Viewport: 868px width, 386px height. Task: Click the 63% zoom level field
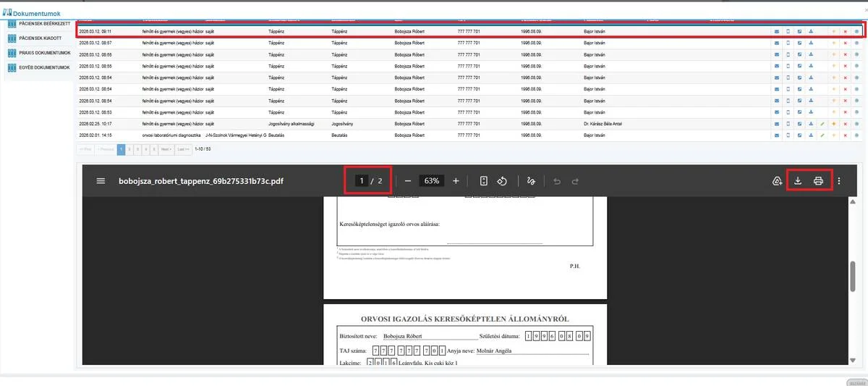pos(432,181)
